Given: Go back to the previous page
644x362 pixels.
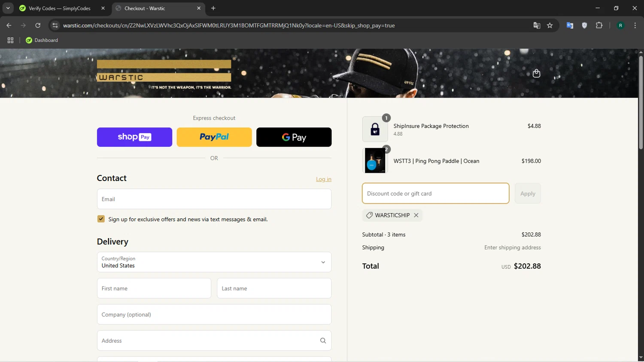Looking at the screenshot, I should [9, 25].
